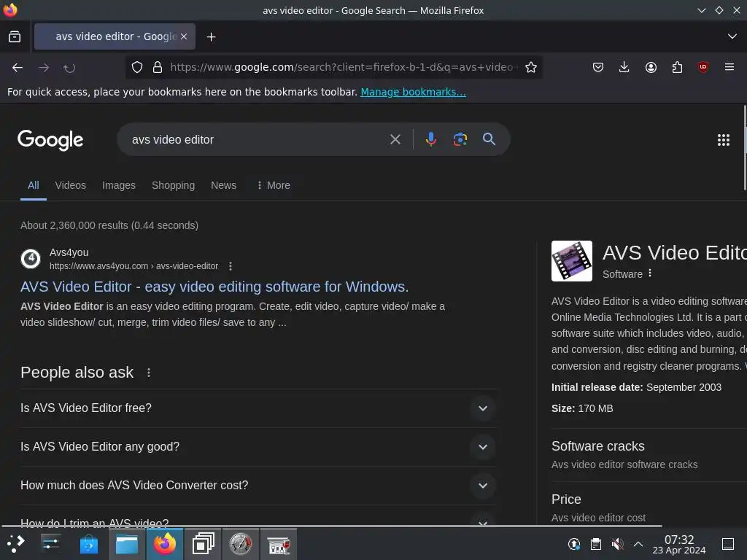
Task: Go to the Google logo homepage
Action: point(50,140)
